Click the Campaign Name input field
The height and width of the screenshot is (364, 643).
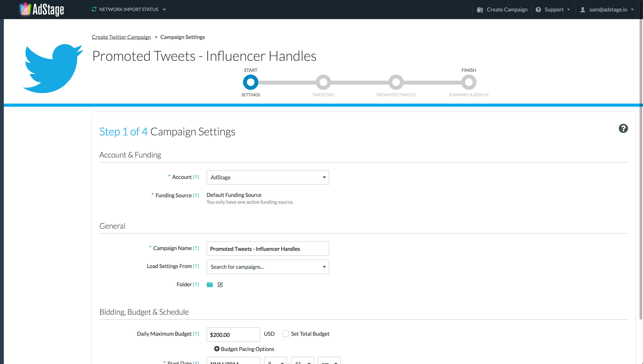(268, 249)
